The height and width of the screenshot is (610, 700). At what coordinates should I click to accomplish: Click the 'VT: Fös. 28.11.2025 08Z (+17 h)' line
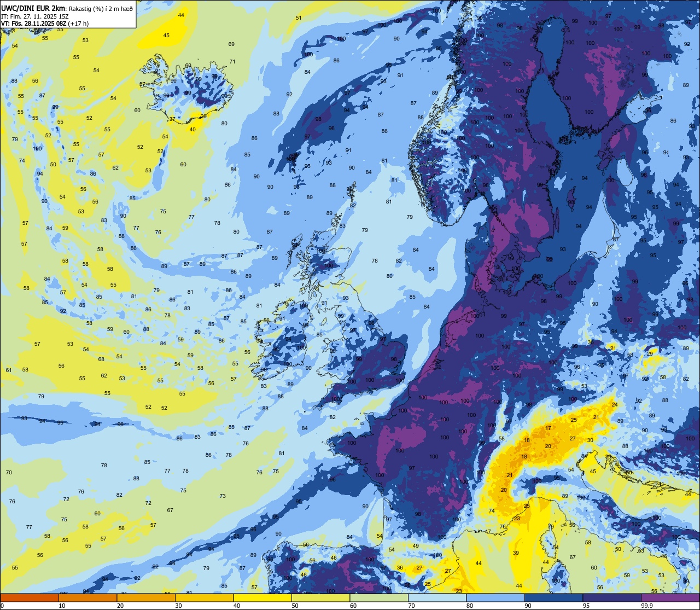45,24
